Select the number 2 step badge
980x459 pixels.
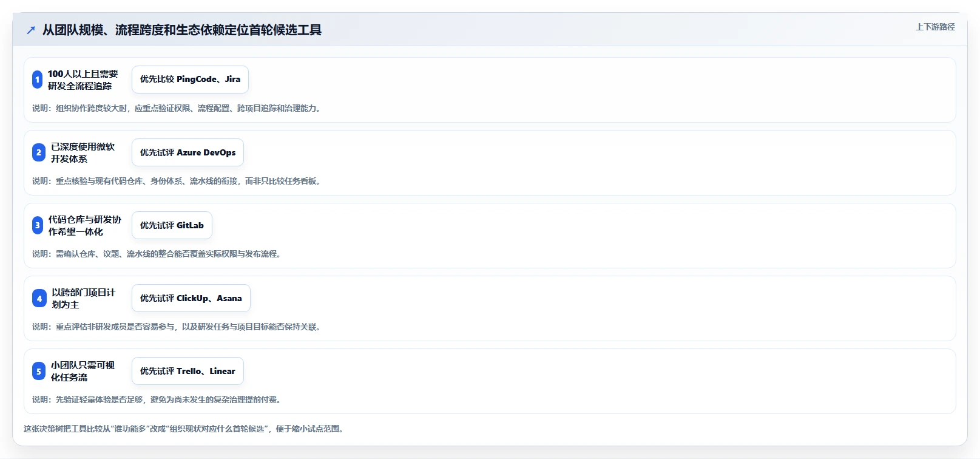coord(39,152)
